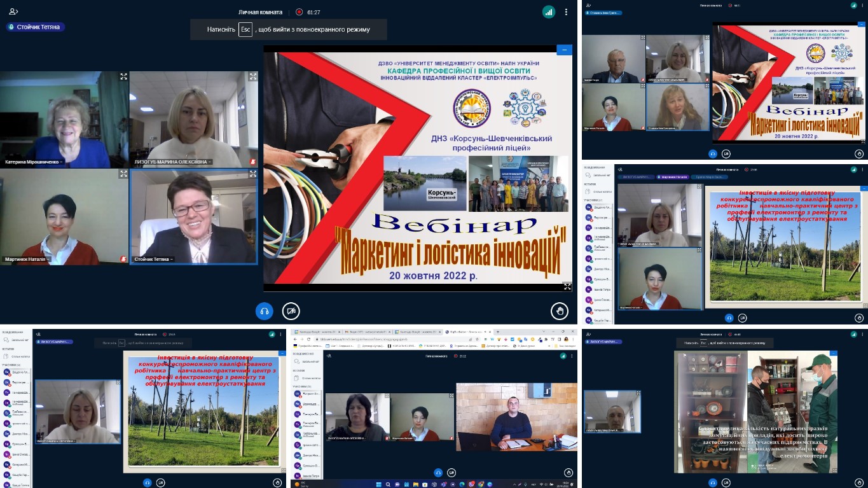
Task: Click headphones icon in the browser window
Action: coord(437,473)
